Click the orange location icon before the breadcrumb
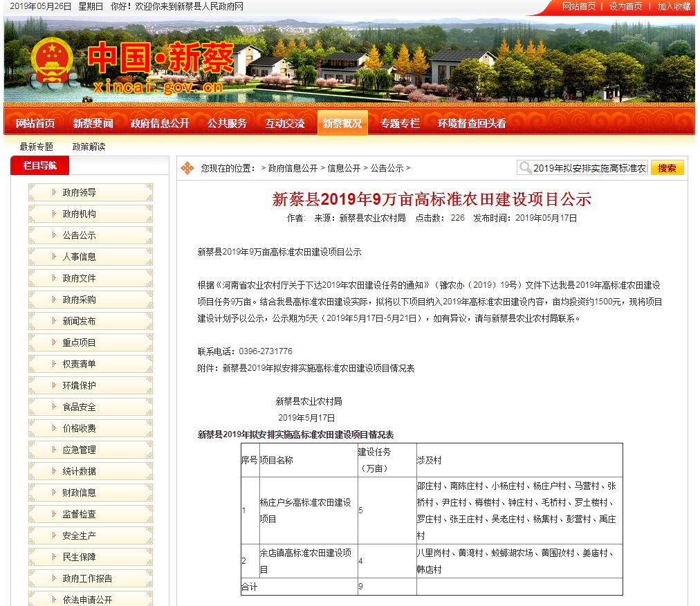700x606 pixels. tap(187, 168)
